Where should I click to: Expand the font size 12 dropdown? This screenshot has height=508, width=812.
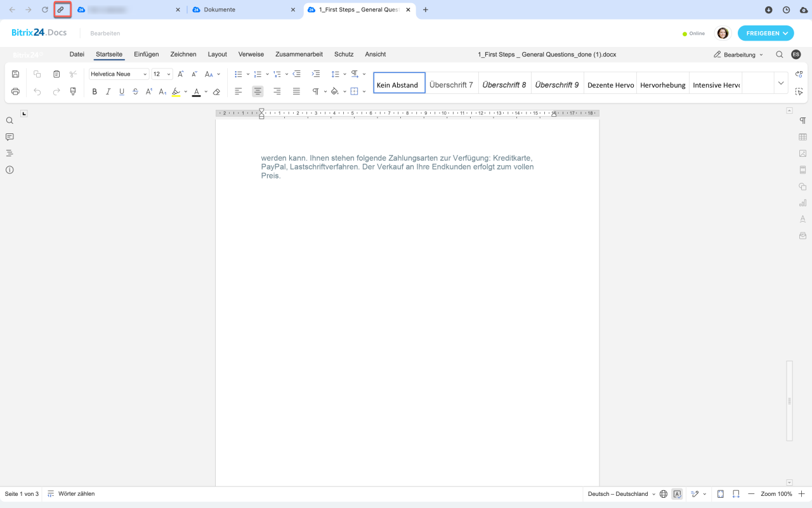point(162,74)
